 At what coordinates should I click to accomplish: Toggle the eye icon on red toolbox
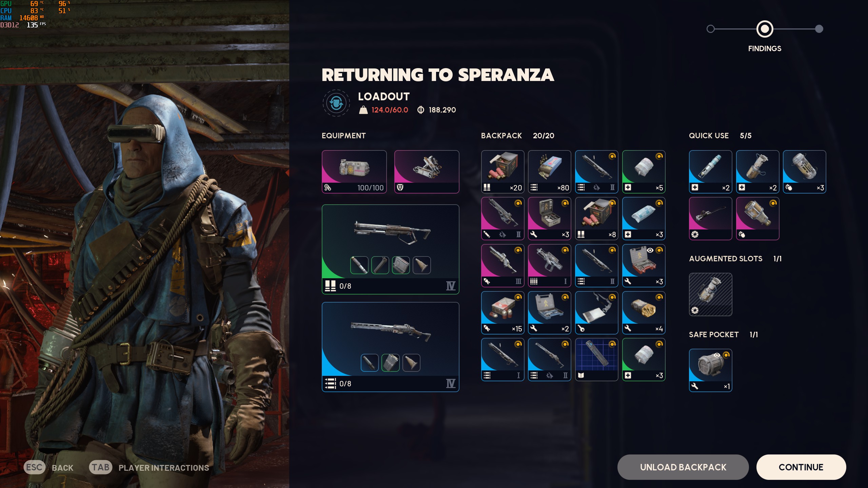pyautogui.click(x=650, y=250)
